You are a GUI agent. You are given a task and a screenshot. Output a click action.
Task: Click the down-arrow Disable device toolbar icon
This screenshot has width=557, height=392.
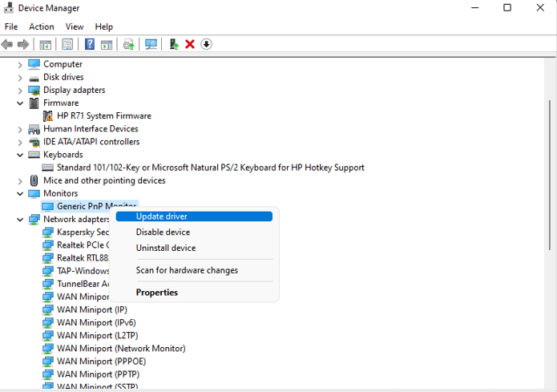click(x=207, y=44)
